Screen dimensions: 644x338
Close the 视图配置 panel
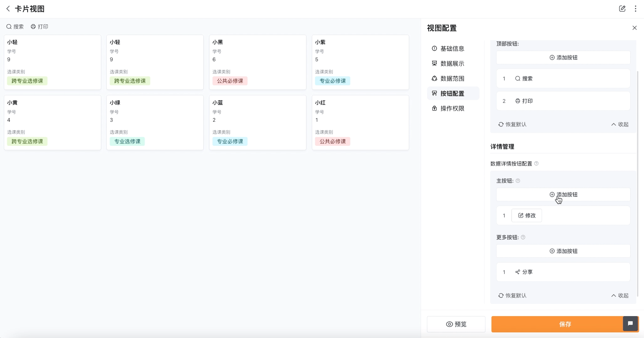635,28
